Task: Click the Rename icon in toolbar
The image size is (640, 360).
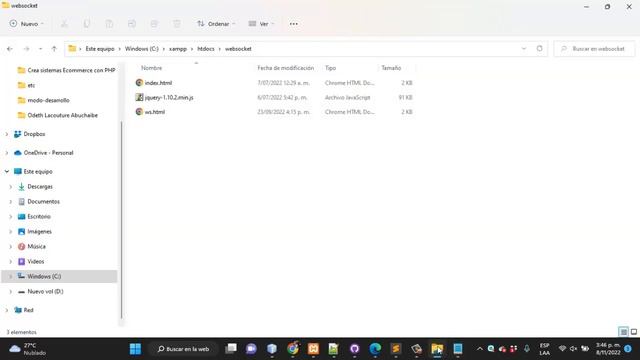Action: 132,24
